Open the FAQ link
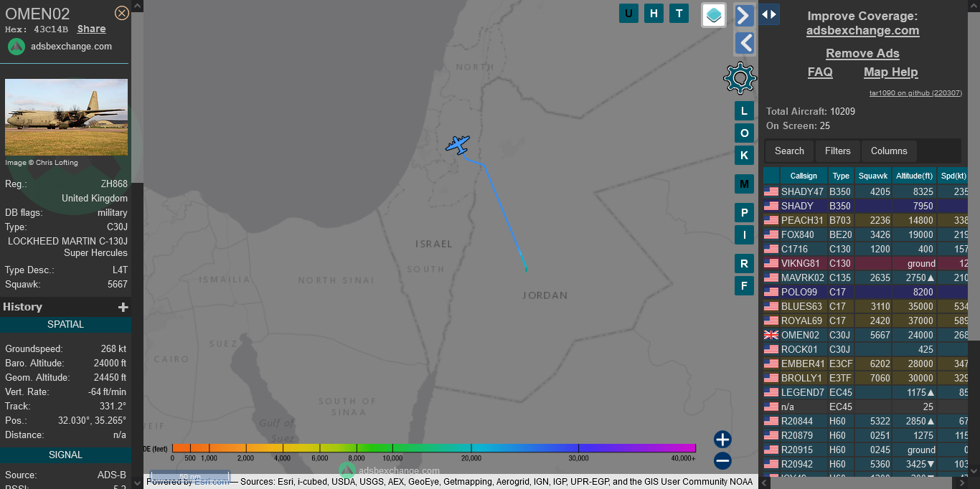 (x=820, y=72)
